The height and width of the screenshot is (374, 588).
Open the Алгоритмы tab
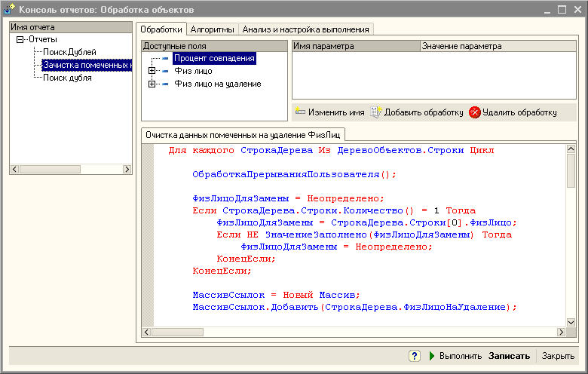pos(213,29)
